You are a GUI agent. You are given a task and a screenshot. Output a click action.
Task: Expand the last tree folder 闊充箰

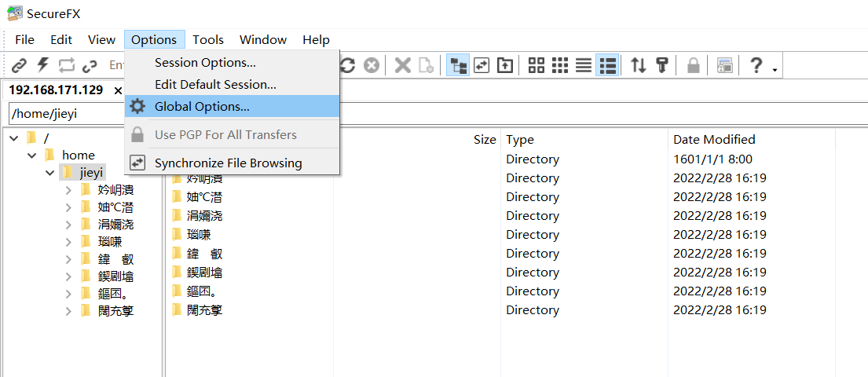68,311
